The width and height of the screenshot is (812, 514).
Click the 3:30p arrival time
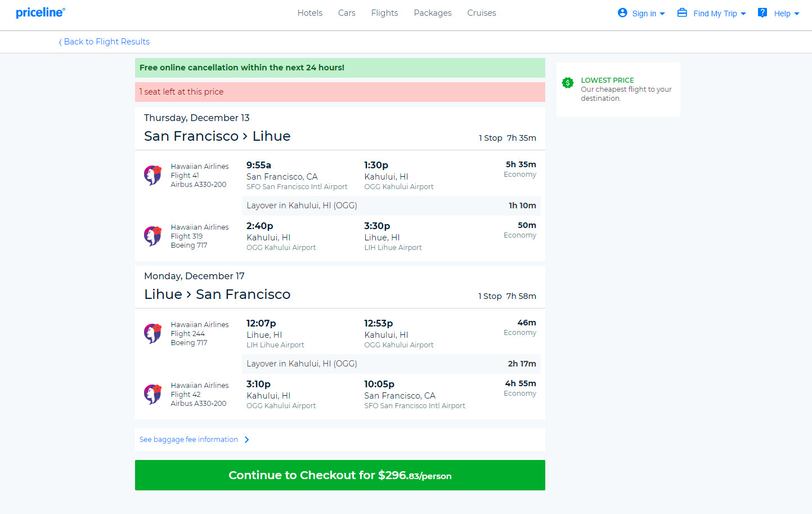tap(377, 226)
